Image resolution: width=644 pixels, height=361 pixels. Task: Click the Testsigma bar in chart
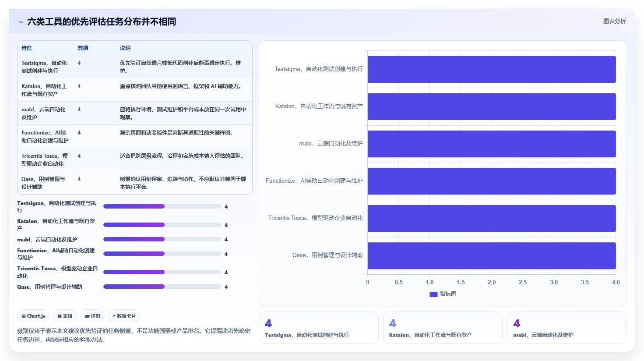pos(492,69)
